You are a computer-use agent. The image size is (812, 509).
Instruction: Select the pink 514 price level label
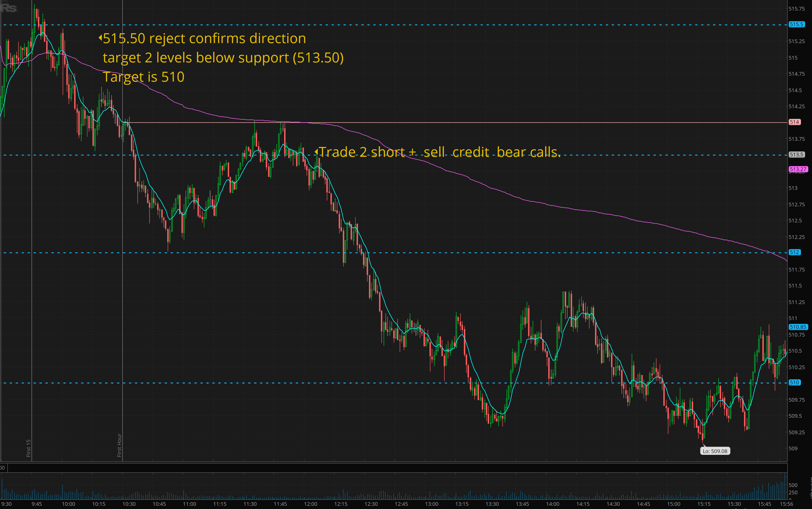(795, 122)
